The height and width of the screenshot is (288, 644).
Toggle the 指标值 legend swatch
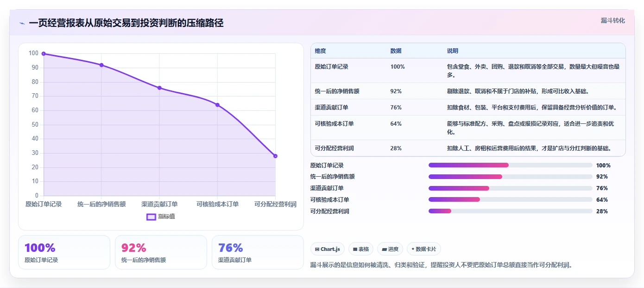click(x=151, y=217)
